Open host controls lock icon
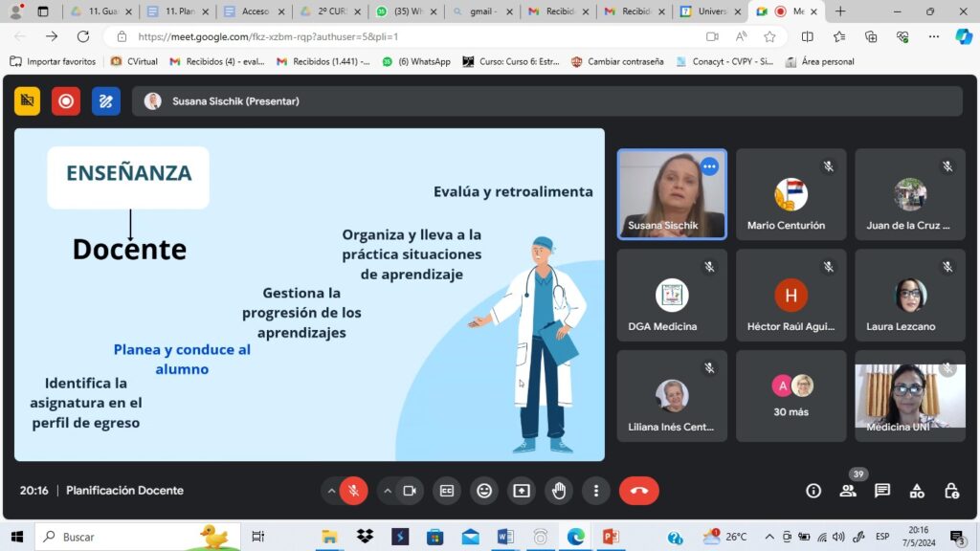Screen dimensions: 980x551 pyautogui.click(x=951, y=491)
